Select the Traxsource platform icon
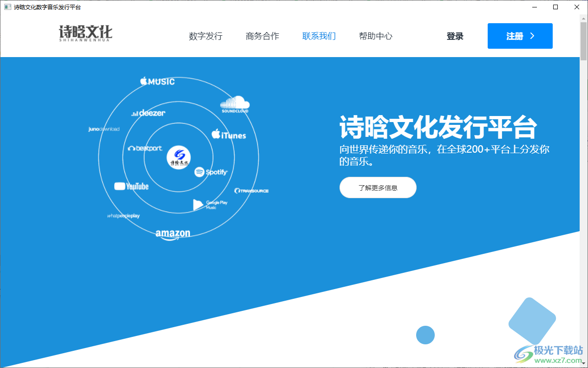588x368 pixels. click(252, 190)
